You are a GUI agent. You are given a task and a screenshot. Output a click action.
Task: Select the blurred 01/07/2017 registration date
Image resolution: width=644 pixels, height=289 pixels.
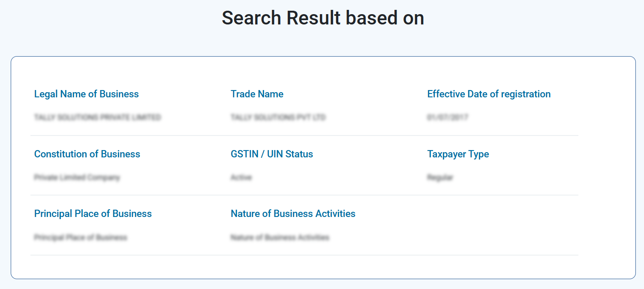point(447,117)
